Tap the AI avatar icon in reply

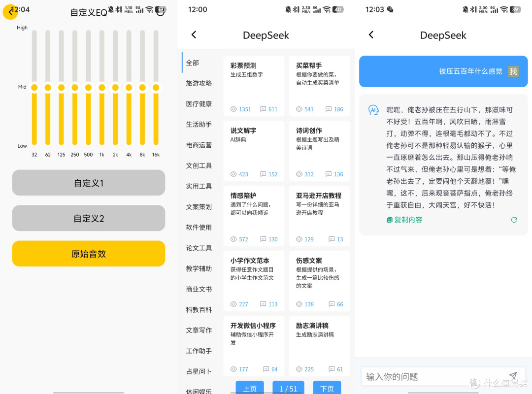373,110
